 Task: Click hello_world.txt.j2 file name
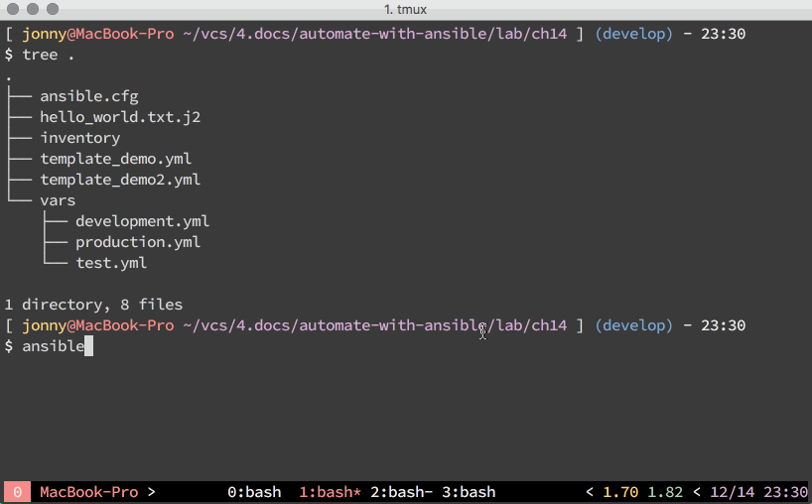(120, 117)
